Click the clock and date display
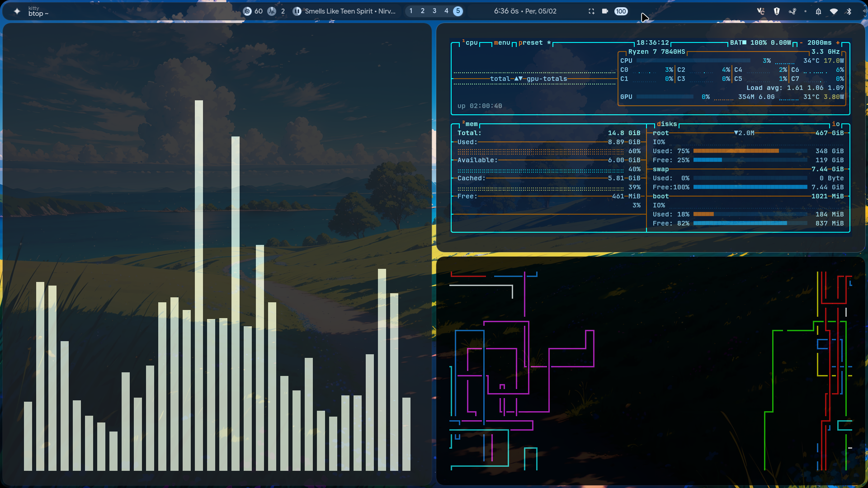This screenshot has height=488, width=868. (x=525, y=11)
